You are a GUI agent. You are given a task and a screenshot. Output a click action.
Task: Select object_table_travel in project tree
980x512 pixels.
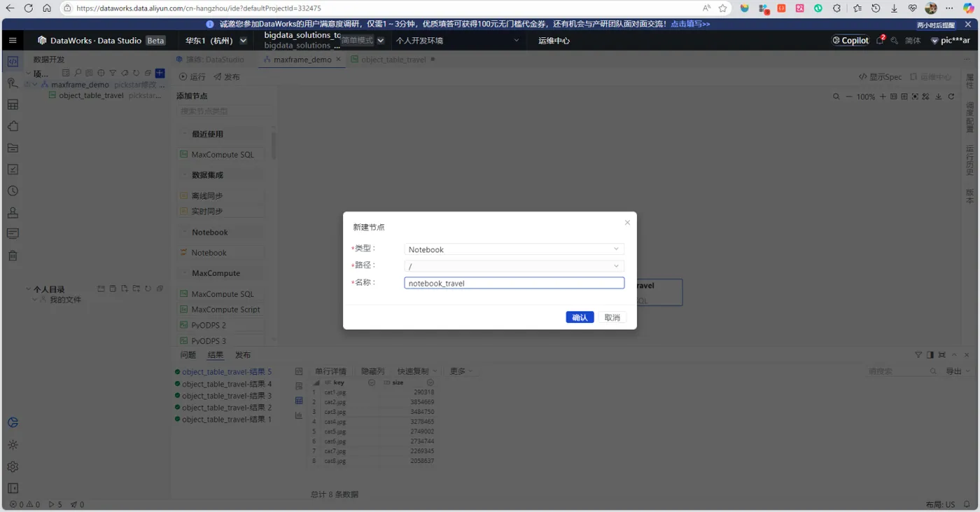pos(91,95)
